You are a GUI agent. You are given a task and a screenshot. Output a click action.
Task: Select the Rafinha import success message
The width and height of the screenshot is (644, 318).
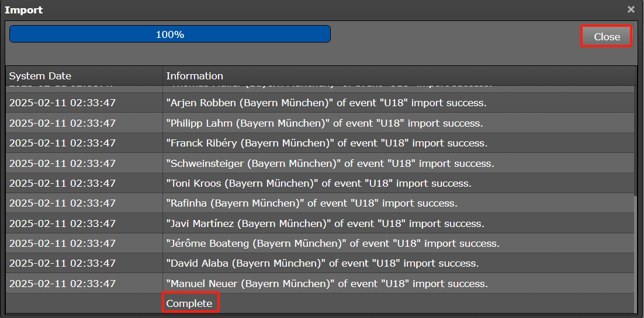pyautogui.click(x=311, y=203)
